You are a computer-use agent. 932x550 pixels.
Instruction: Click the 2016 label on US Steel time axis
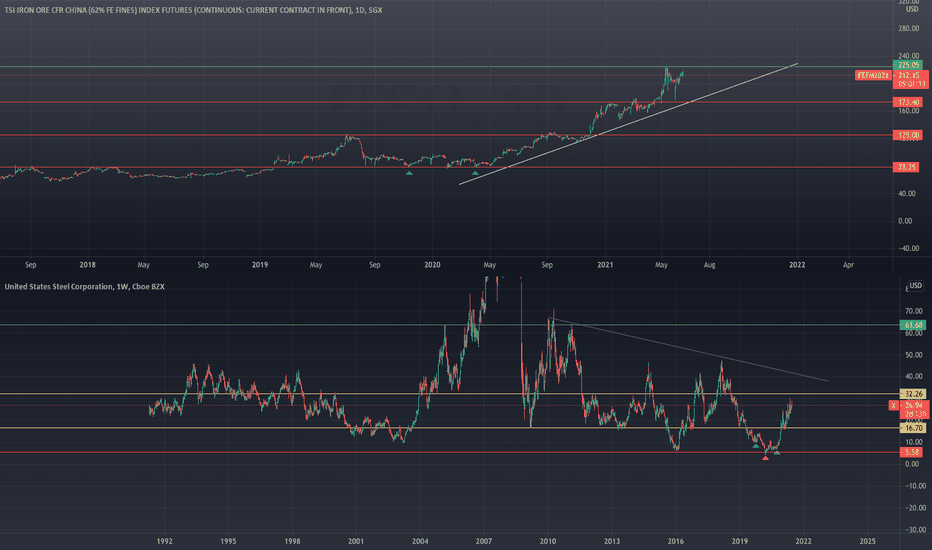coord(676,542)
